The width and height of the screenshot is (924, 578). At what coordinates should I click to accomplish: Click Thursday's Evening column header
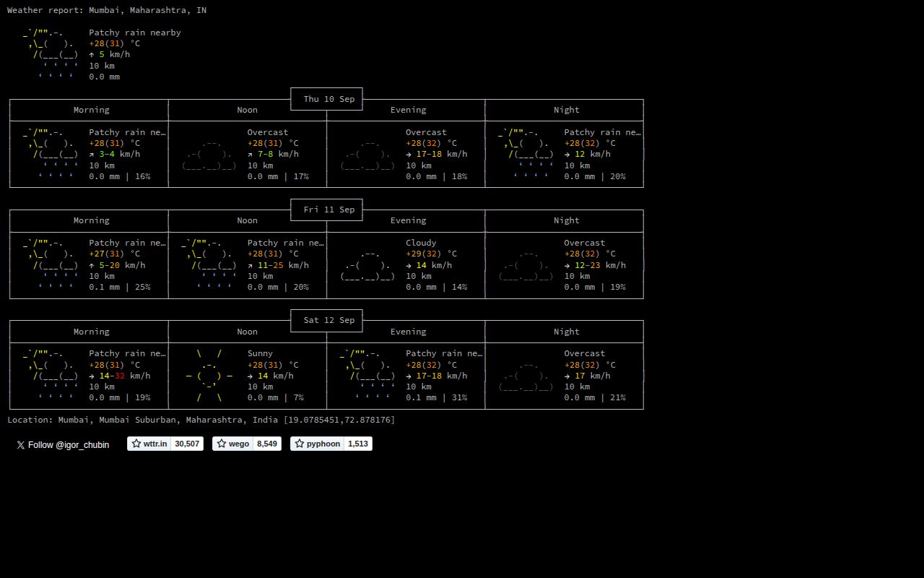tap(409, 110)
